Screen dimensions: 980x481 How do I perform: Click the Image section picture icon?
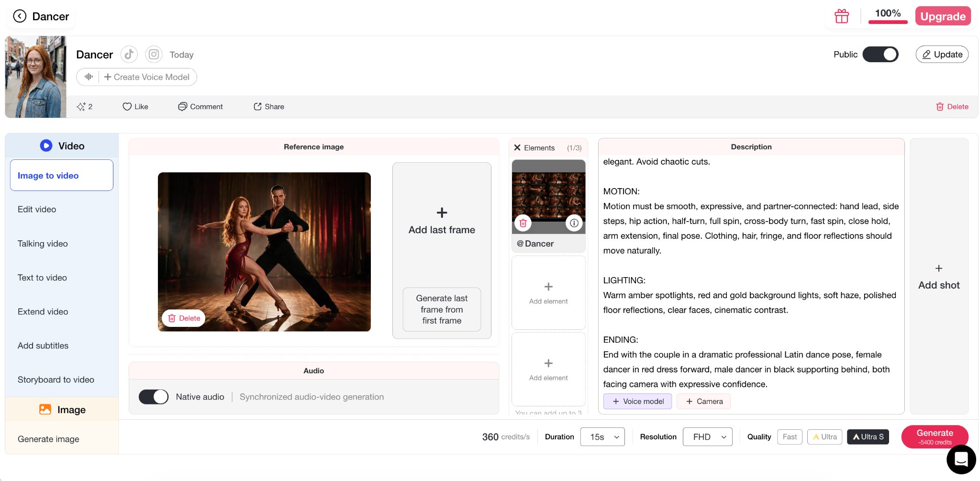tap(45, 409)
